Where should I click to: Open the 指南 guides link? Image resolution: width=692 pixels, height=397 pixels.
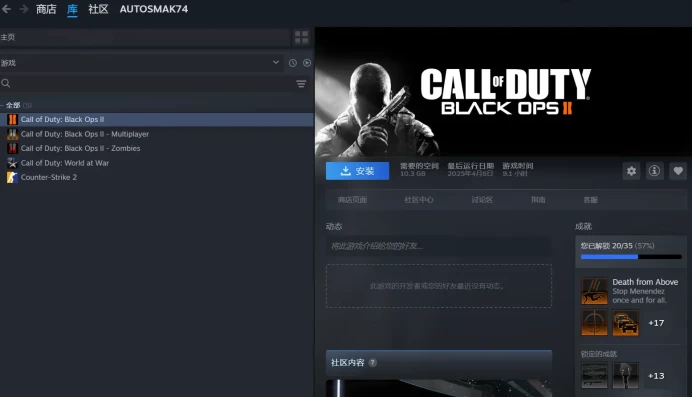tap(538, 200)
